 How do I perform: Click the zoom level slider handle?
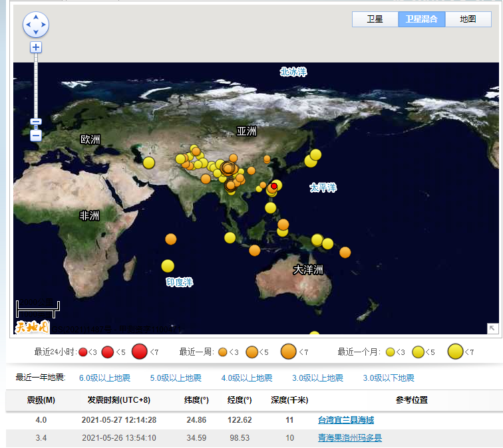pyautogui.click(x=36, y=122)
